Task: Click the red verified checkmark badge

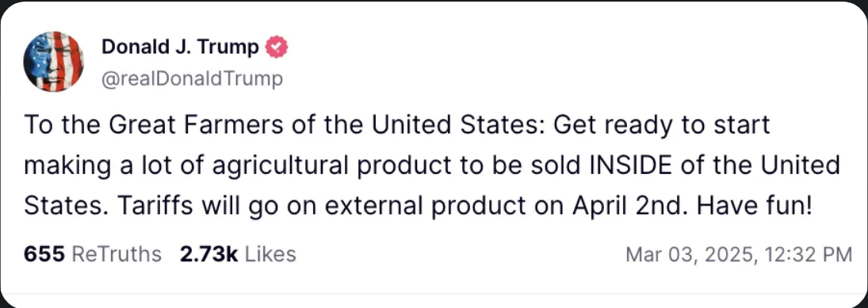Action: click(276, 48)
